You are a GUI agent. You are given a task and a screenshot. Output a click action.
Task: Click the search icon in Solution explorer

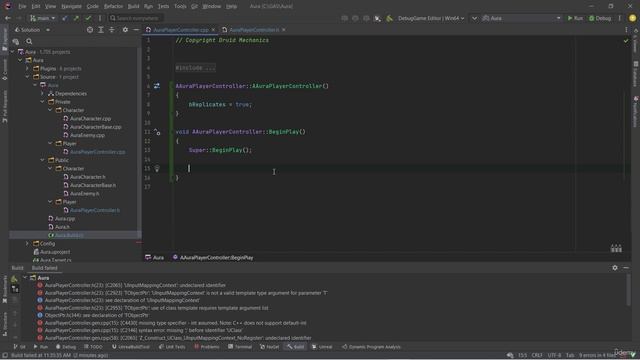click(x=29, y=41)
